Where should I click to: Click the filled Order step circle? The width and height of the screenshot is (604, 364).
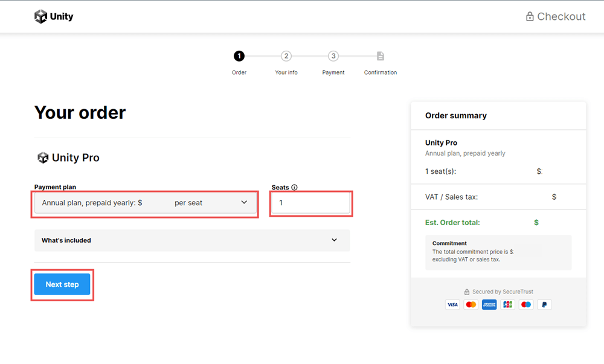click(239, 56)
